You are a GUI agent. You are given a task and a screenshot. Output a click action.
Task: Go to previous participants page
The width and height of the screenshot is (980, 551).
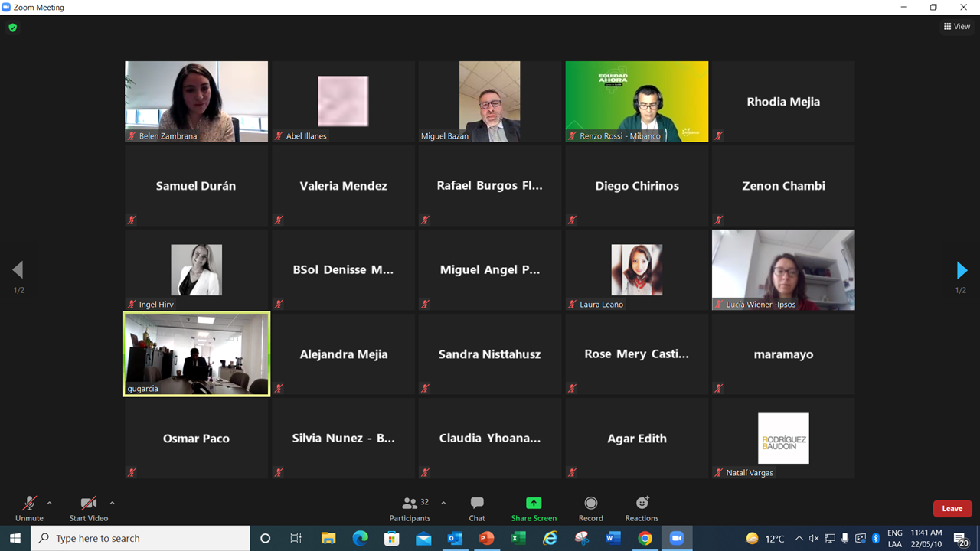coord(18,270)
